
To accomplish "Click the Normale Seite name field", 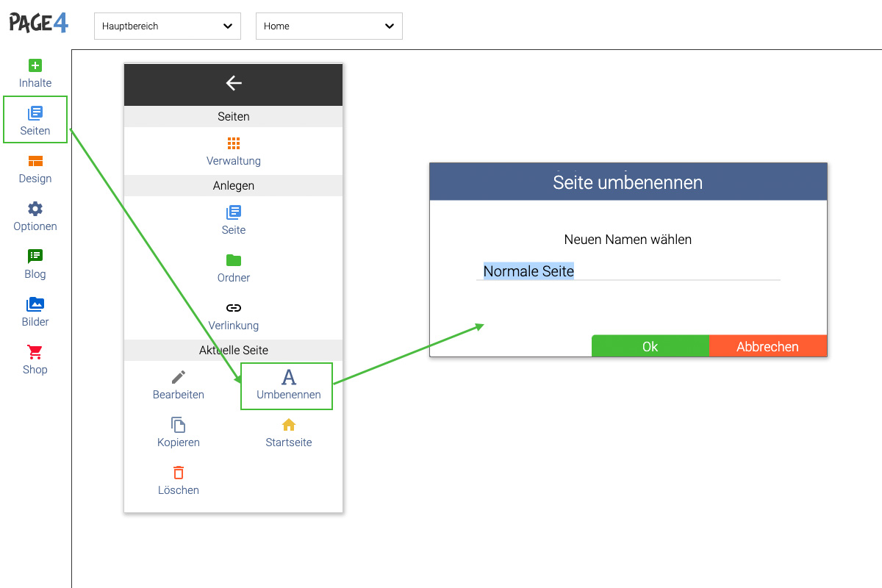I will pyautogui.click(x=628, y=271).
